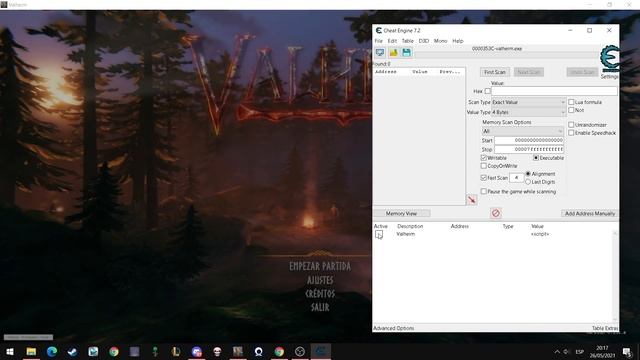
Task: Launch Microsoft Edge from taskbar
Action: (52, 351)
